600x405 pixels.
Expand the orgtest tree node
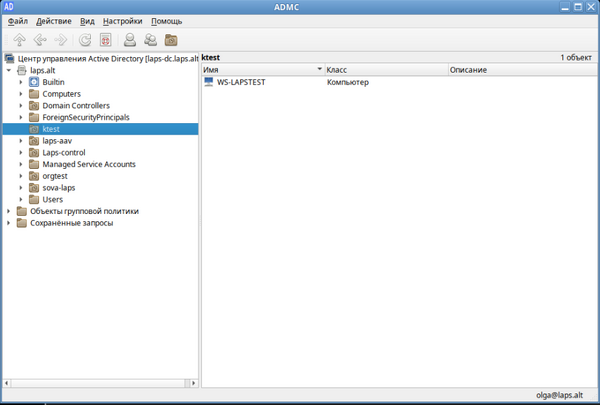coord(21,176)
